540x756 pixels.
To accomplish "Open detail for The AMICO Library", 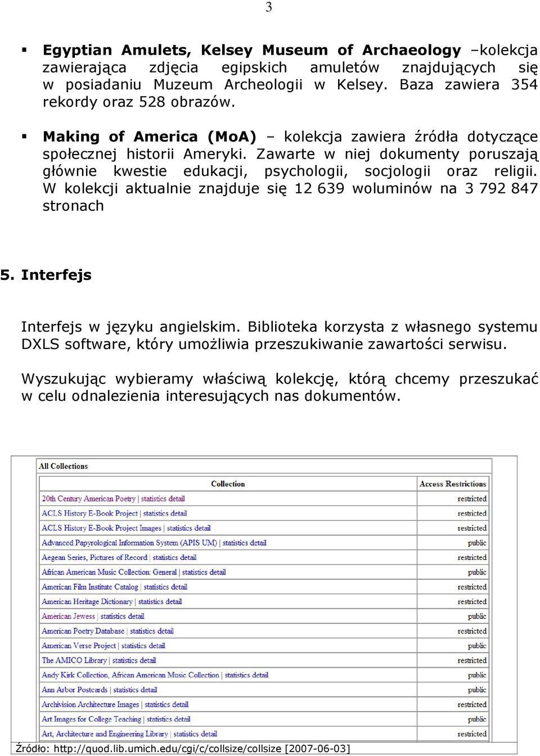I will coord(148,660).
